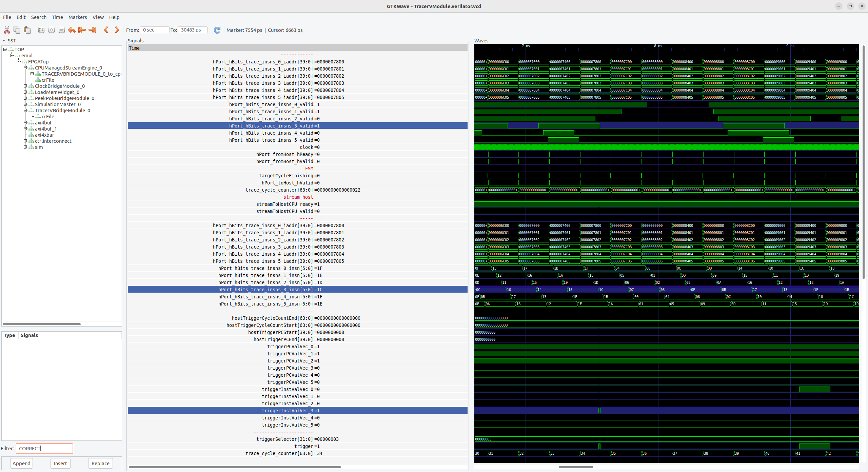868x472 pixels.
Task: Open the Markers menu
Action: (78, 17)
